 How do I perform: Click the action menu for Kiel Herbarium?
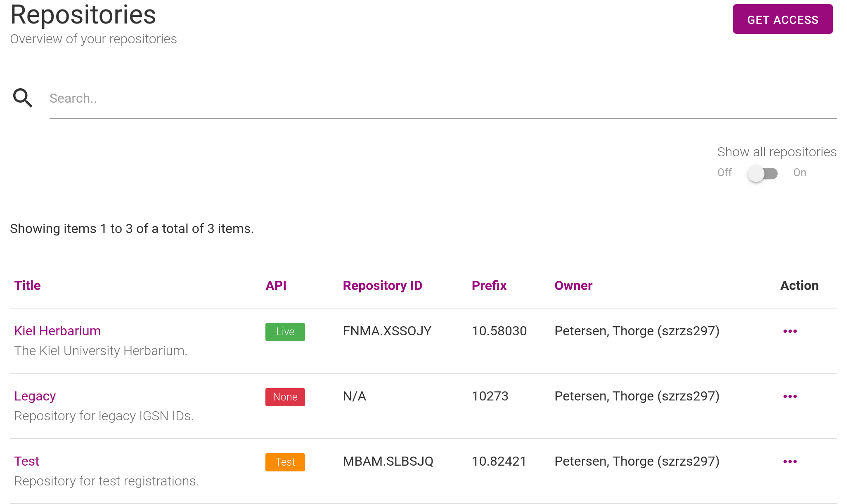tap(790, 331)
